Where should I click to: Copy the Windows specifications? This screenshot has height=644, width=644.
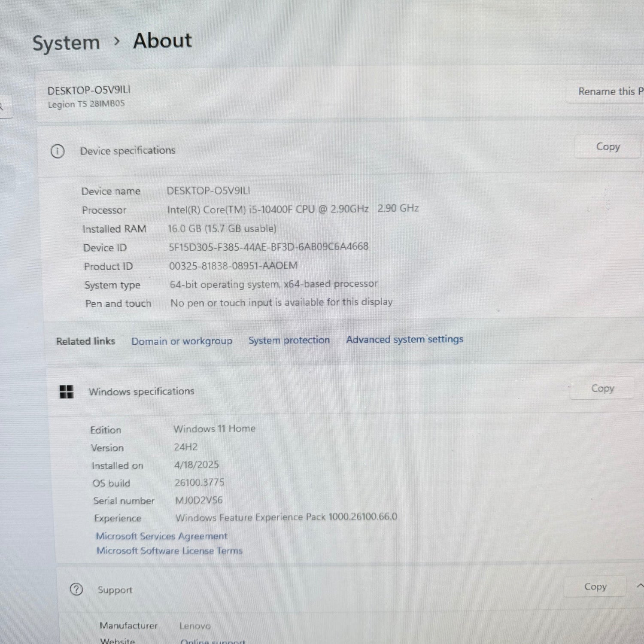[x=602, y=389]
